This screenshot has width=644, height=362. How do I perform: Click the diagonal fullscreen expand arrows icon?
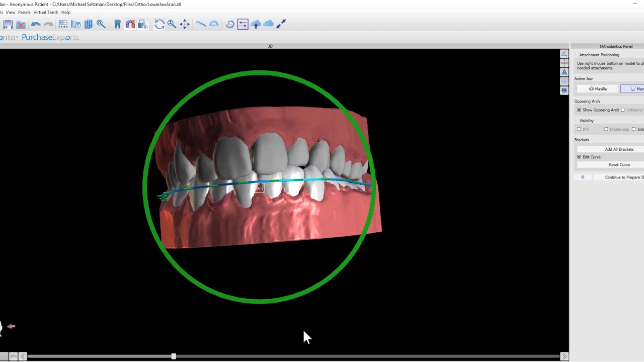[281, 24]
